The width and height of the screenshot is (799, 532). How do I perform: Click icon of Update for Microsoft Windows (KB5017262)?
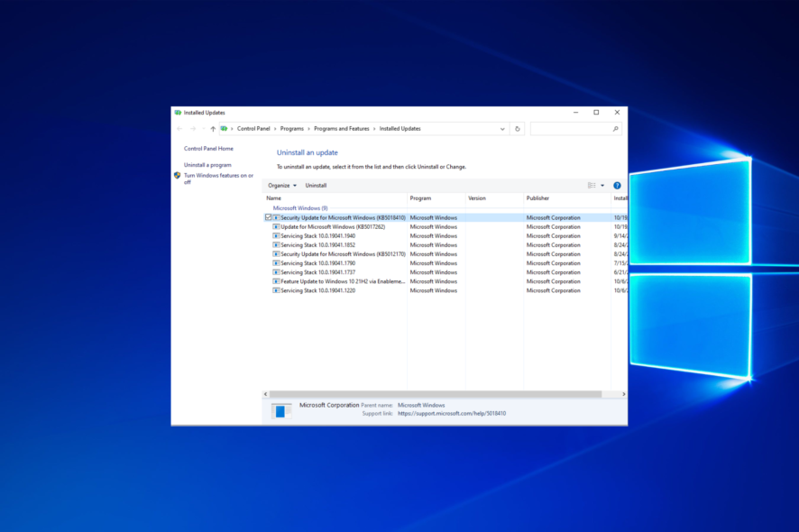[276, 226]
